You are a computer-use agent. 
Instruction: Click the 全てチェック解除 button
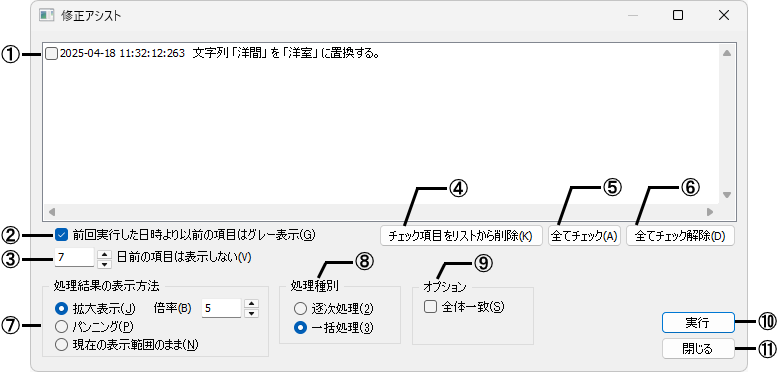[x=680, y=236]
